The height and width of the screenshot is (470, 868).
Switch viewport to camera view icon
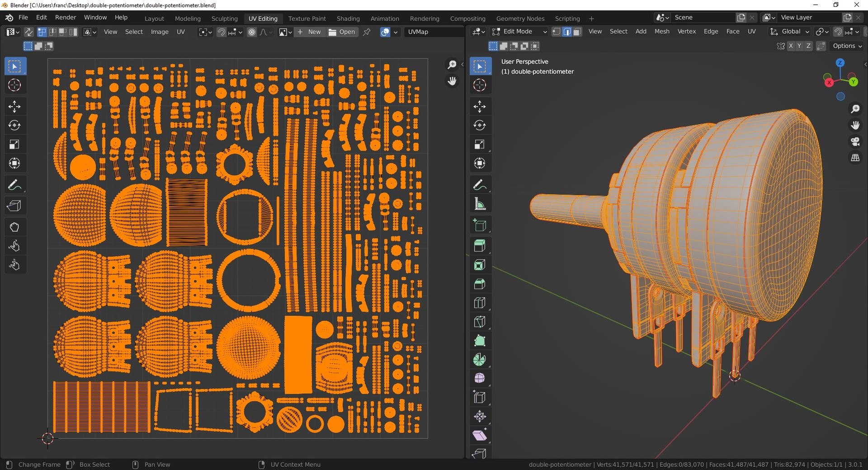pos(855,141)
